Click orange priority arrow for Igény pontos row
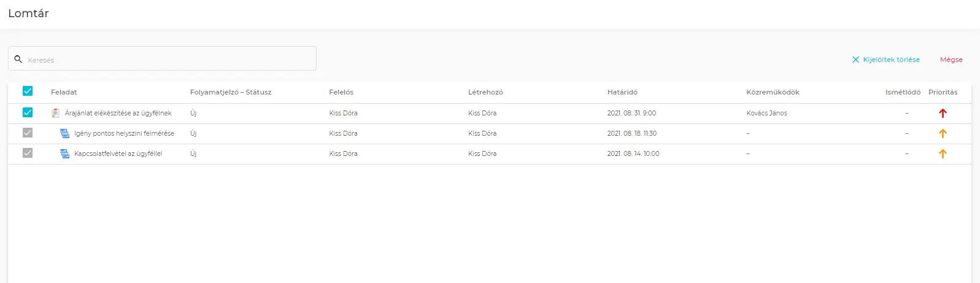Screen dimensions: 980x283 (x=943, y=133)
